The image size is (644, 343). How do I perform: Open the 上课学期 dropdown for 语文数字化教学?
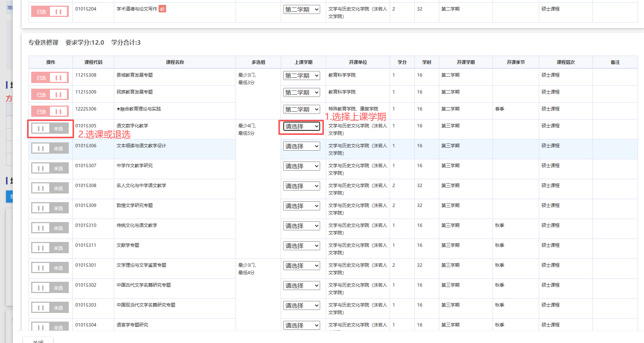click(301, 127)
